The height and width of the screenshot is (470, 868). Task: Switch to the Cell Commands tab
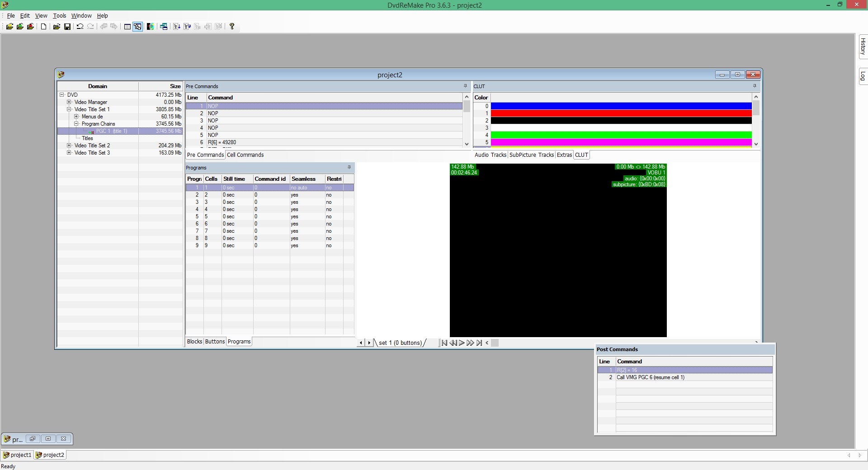pyautogui.click(x=245, y=155)
